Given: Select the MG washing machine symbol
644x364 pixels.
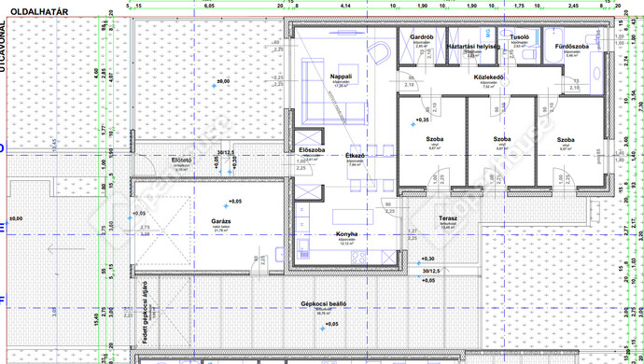Looking at the screenshot, I should (x=488, y=34).
